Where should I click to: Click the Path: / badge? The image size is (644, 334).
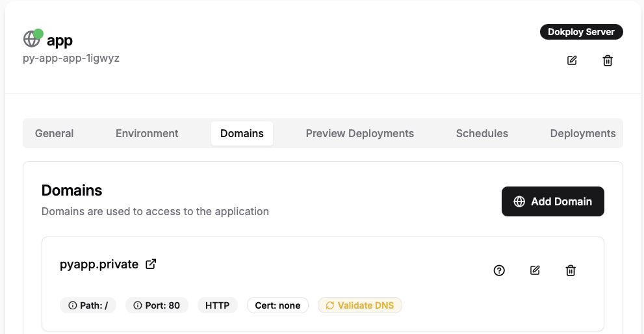[88, 305]
